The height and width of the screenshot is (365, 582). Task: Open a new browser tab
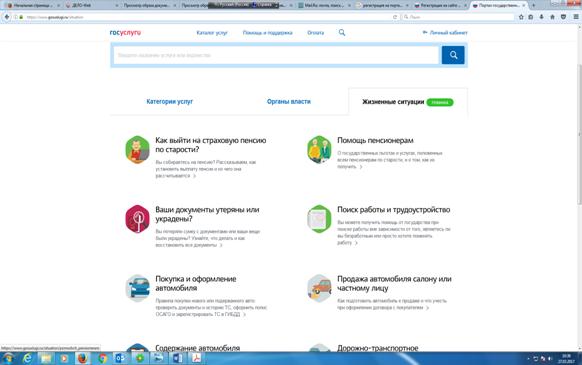pyautogui.click(x=534, y=6)
